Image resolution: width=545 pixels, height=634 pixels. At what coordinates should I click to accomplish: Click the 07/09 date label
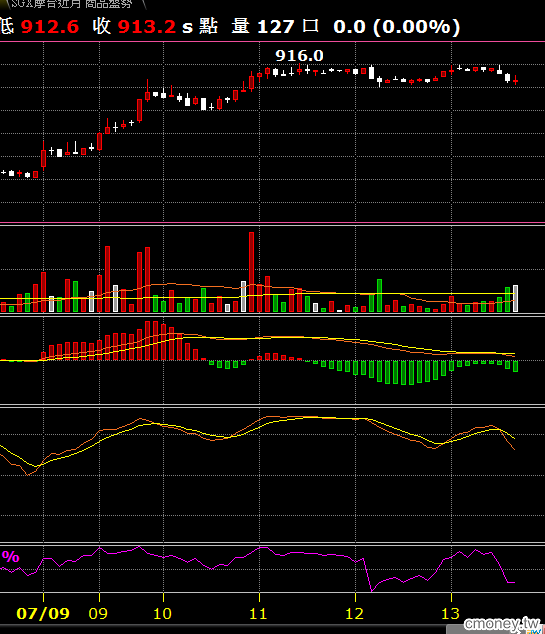(43, 613)
